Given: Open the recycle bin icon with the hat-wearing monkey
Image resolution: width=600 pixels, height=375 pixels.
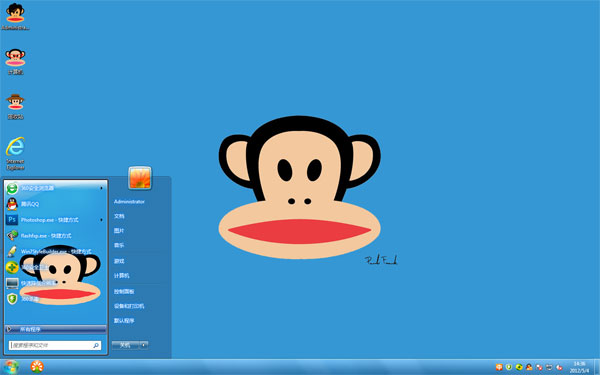Looking at the screenshot, I should (15, 106).
